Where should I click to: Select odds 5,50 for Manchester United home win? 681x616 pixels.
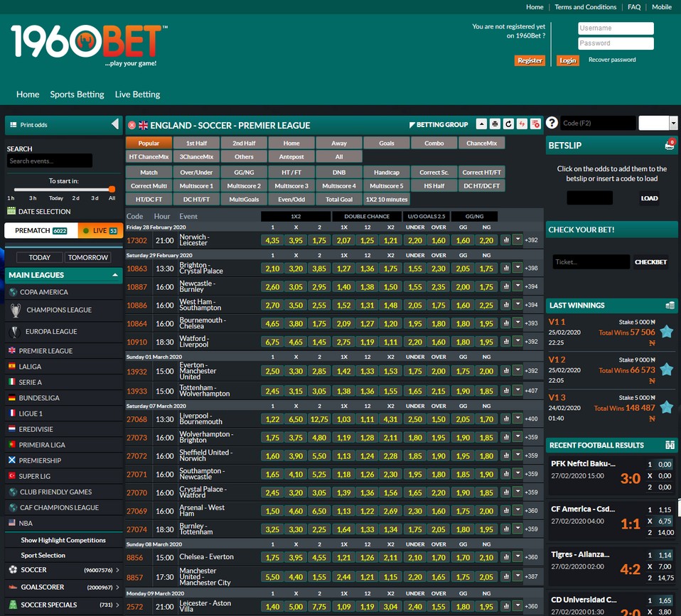pyautogui.click(x=272, y=576)
